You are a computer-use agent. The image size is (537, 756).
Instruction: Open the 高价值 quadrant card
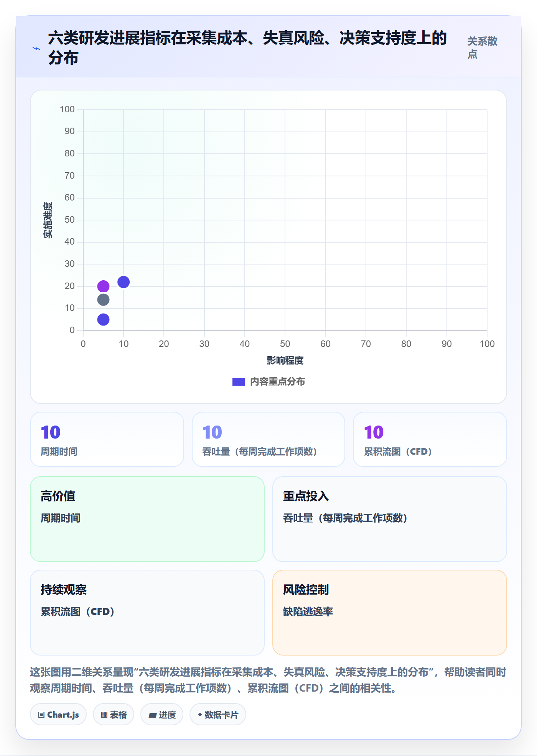(x=147, y=519)
